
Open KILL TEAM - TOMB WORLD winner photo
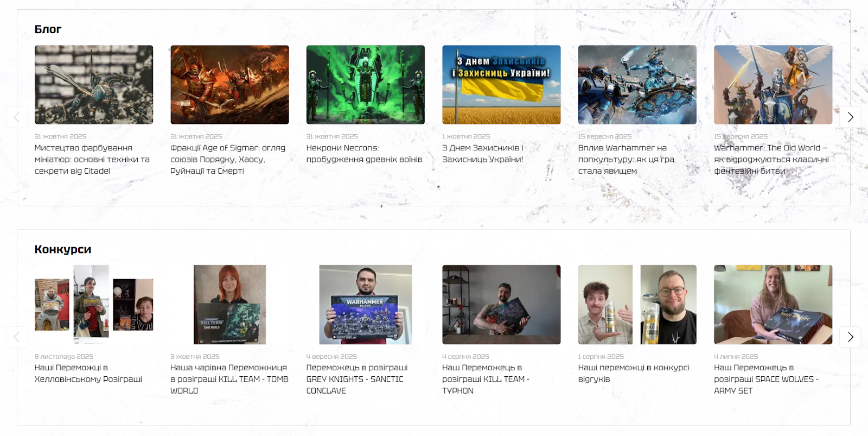(229, 305)
